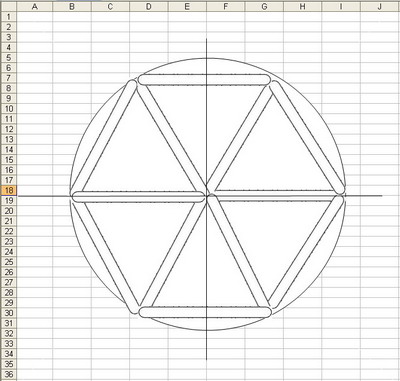Select column J header
The image size is (400, 381).
[380, 7]
